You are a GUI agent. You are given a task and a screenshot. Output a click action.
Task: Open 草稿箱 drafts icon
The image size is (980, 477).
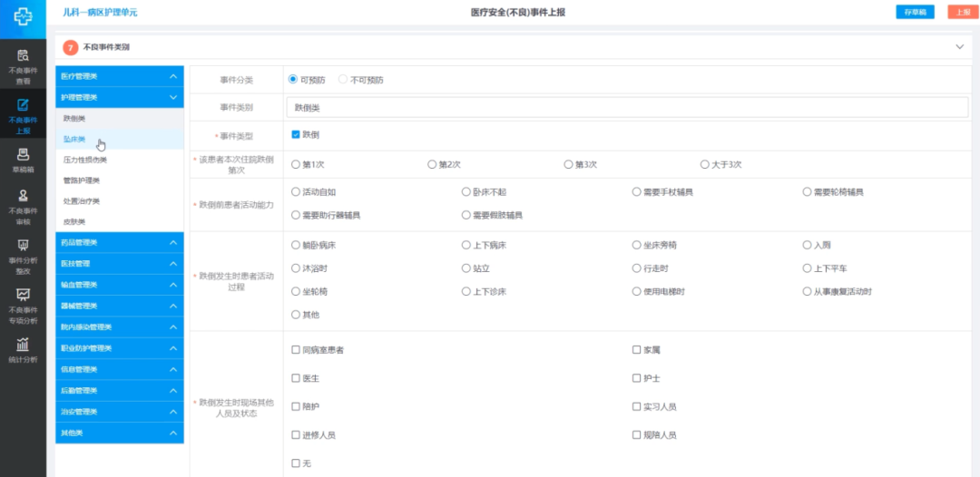point(23,153)
